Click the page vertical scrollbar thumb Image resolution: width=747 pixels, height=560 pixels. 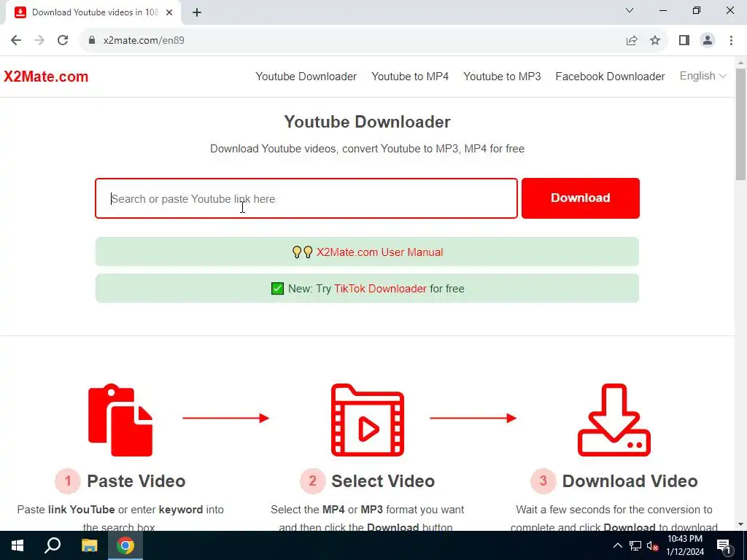pos(741,124)
